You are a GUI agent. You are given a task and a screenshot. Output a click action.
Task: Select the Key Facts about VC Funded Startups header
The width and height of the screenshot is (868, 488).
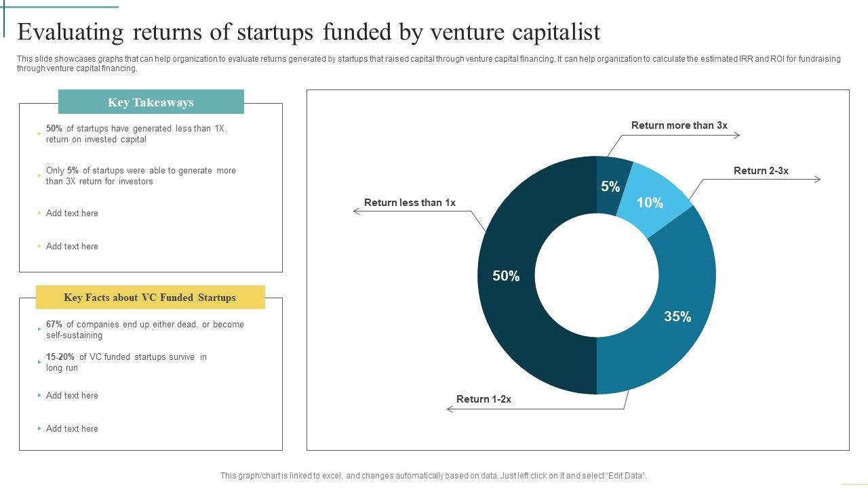150,298
